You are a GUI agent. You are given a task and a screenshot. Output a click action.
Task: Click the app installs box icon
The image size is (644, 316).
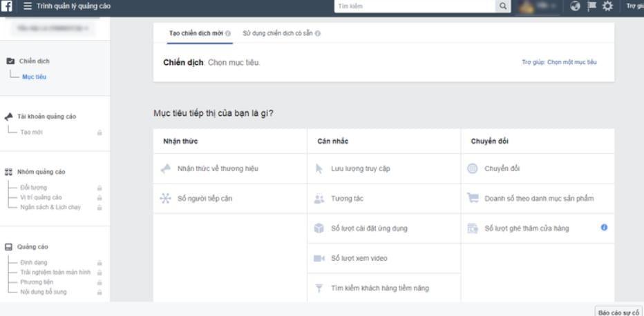[x=319, y=228]
